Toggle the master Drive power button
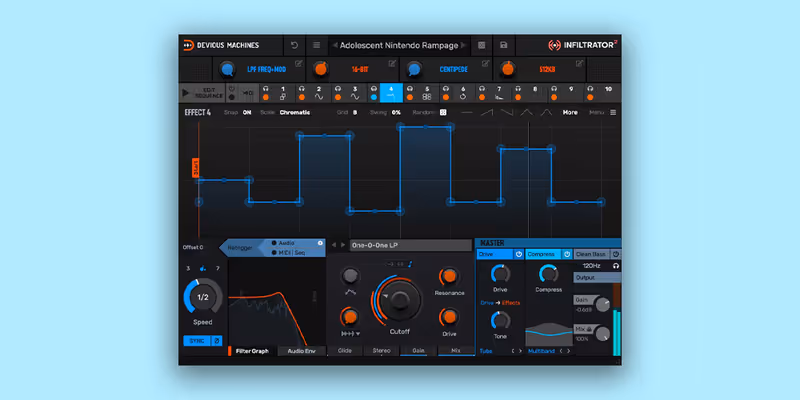 click(x=518, y=254)
